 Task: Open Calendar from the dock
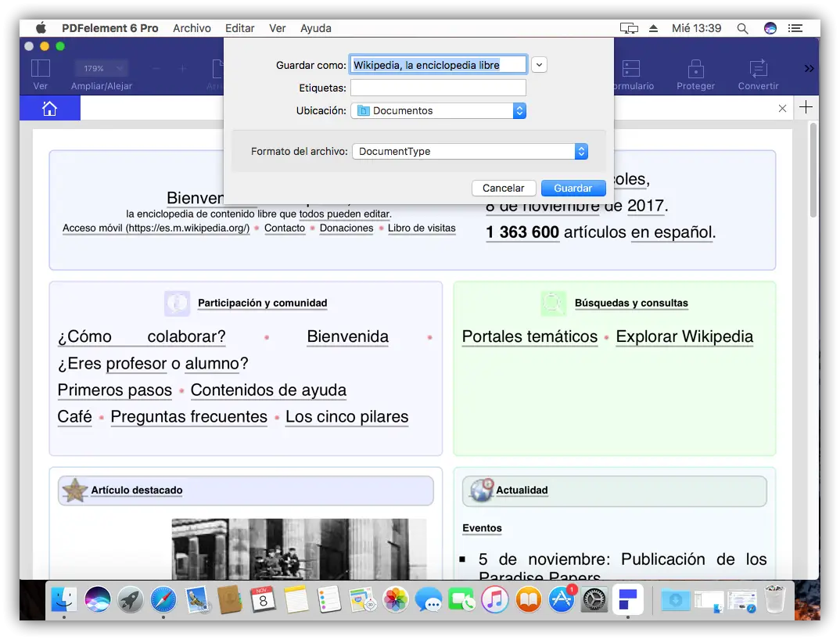263,599
